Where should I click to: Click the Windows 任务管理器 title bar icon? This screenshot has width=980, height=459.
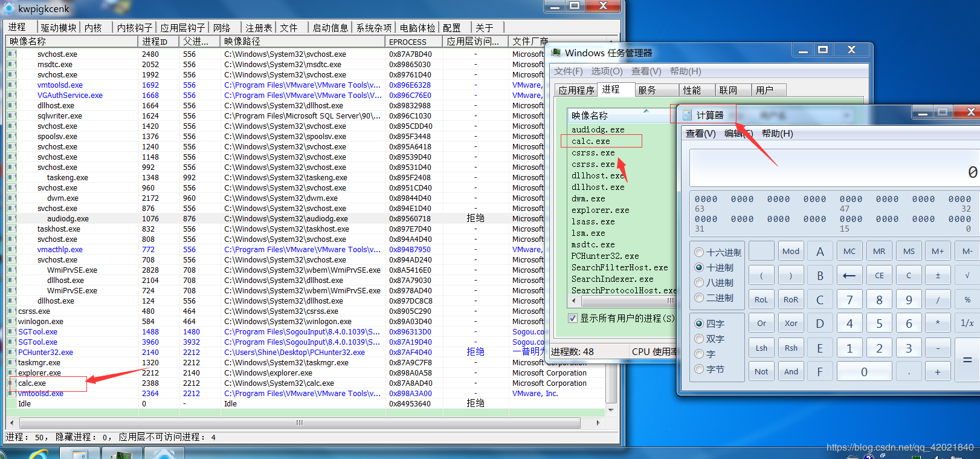pos(556,53)
